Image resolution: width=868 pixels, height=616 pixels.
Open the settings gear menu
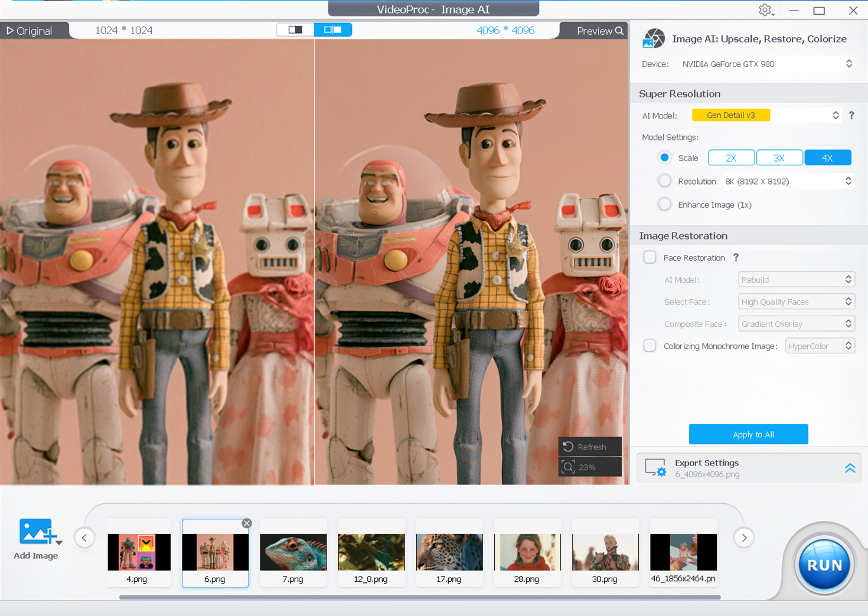[766, 10]
